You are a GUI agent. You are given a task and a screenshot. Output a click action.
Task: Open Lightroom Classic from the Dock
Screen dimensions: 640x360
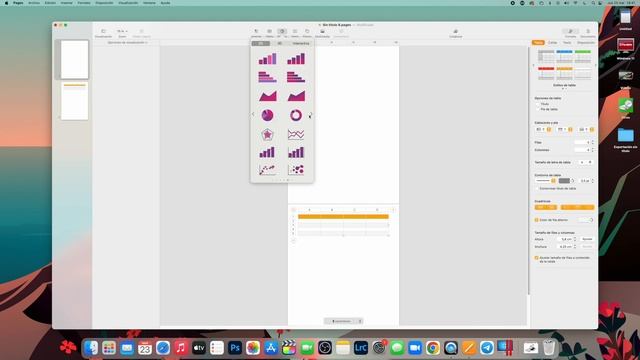360,348
